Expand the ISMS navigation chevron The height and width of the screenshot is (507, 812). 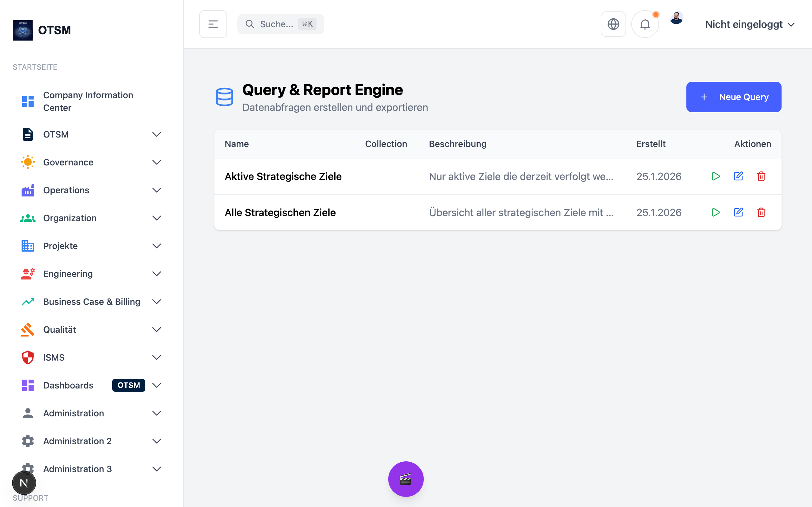[157, 357]
